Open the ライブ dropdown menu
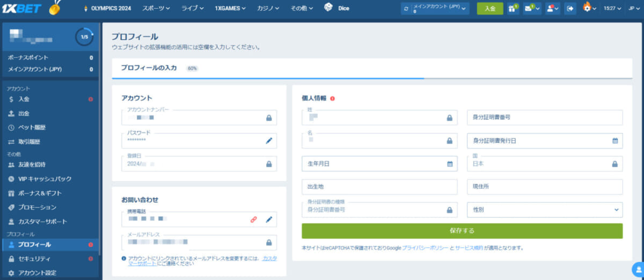 [x=192, y=9]
